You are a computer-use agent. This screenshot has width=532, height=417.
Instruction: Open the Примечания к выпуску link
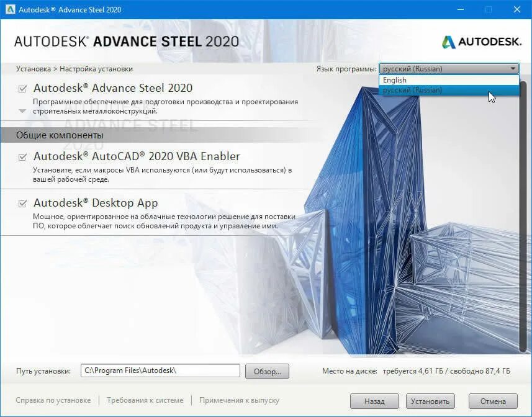(x=239, y=400)
